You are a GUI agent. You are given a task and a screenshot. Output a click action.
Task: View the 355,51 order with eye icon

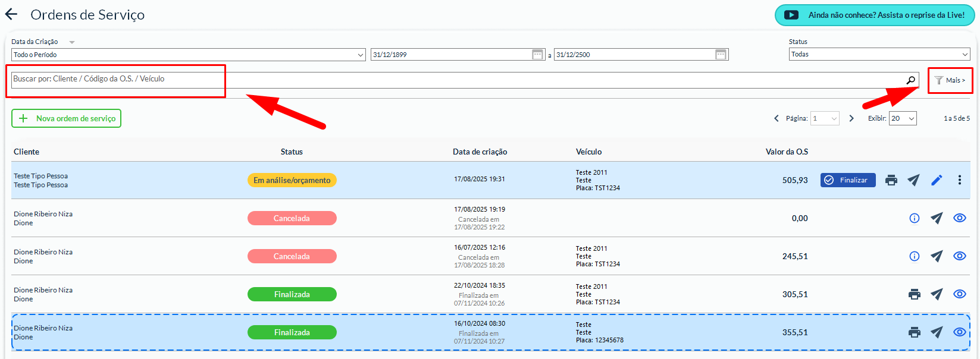click(x=959, y=332)
